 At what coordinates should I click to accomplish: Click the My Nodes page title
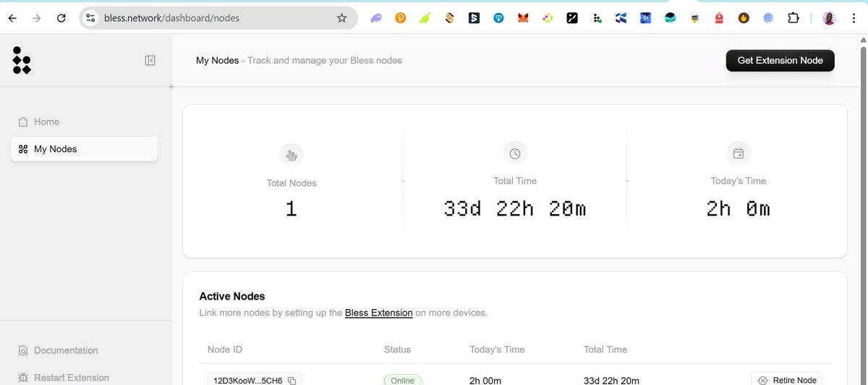(217, 60)
